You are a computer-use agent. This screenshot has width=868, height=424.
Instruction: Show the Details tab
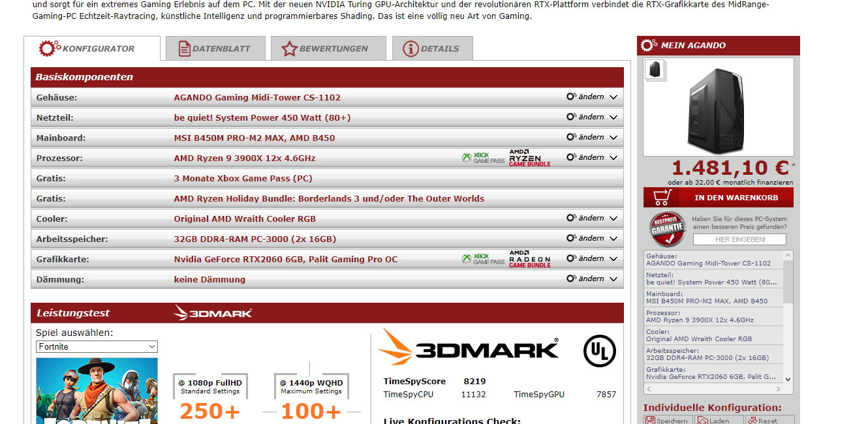pyautogui.click(x=432, y=48)
